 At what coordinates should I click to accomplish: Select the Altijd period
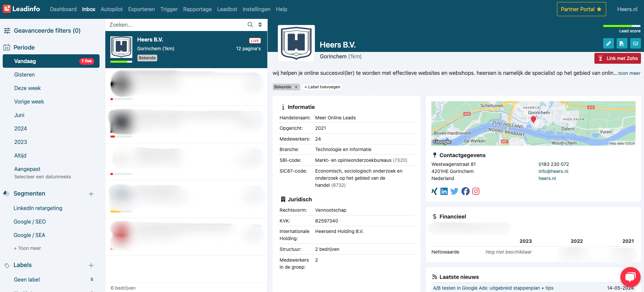click(20, 155)
